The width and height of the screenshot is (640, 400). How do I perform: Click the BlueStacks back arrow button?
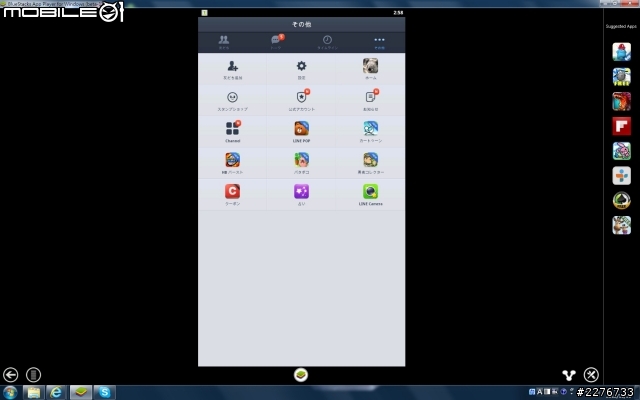[x=11, y=375]
